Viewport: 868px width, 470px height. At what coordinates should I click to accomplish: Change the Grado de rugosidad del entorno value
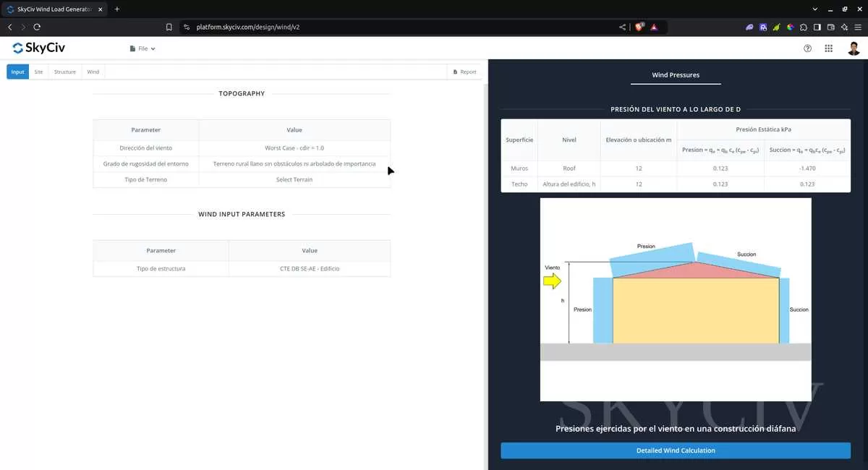click(294, 163)
